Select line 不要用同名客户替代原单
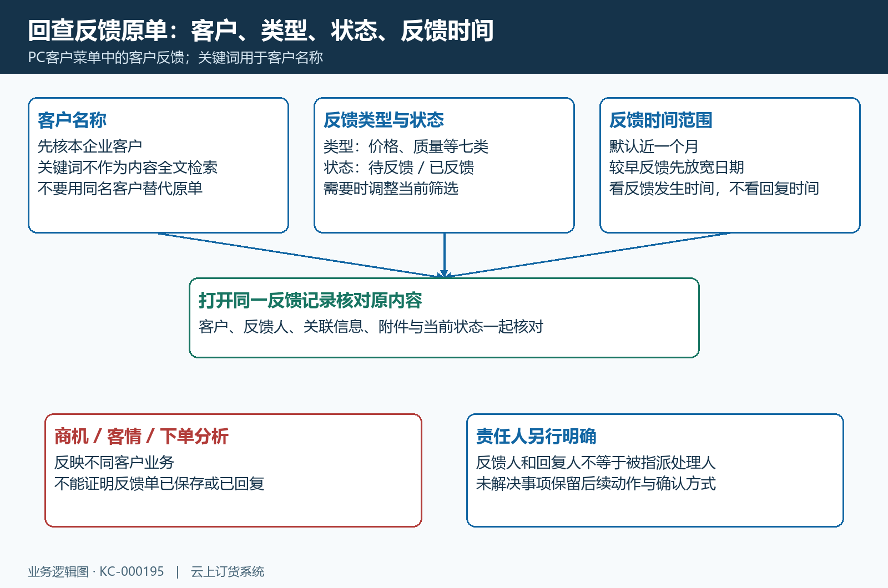This screenshot has width=888, height=588. [120, 189]
